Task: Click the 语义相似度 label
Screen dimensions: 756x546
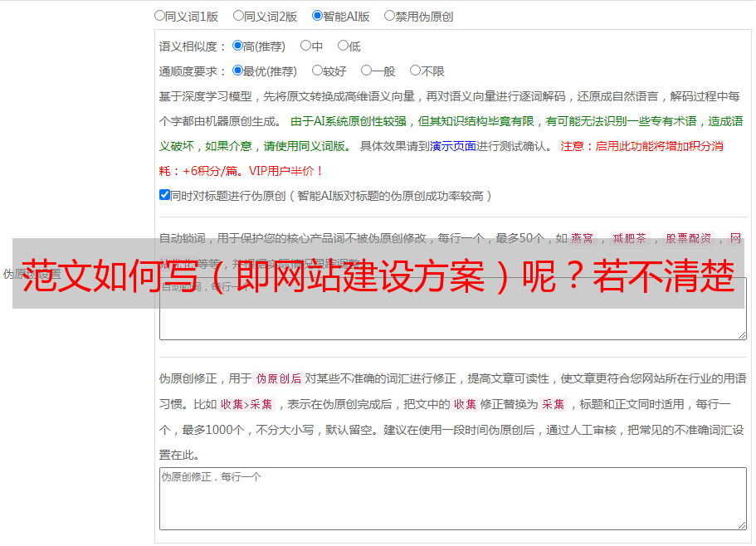Action: click(x=193, y=46)
